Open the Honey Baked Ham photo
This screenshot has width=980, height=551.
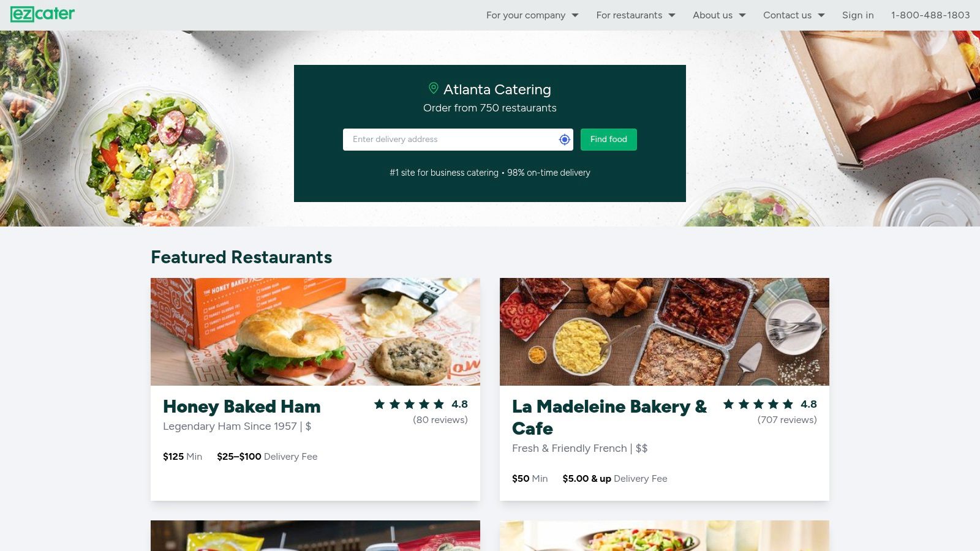(x=315, y=332)
